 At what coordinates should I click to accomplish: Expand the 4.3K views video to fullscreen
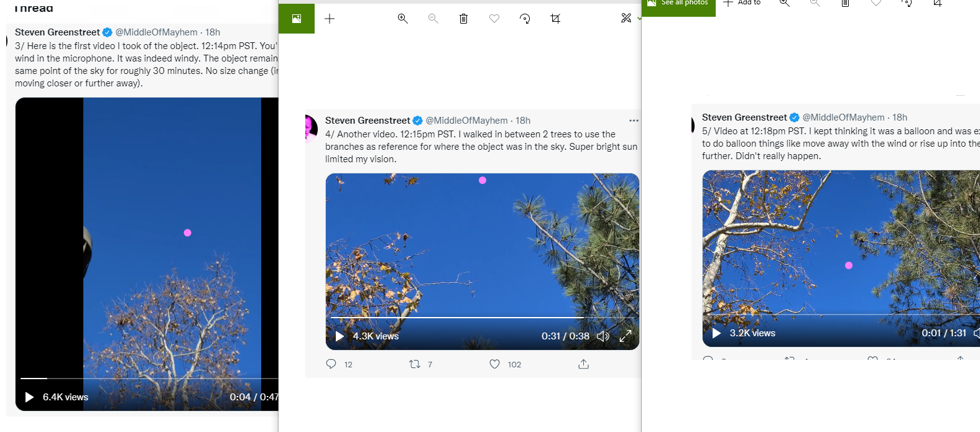(x=626, y=336)
